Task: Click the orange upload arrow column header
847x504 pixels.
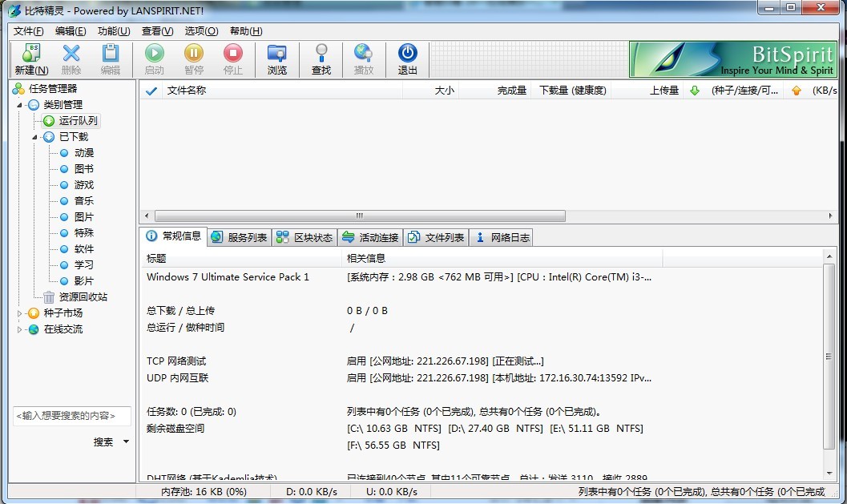Action: pyautogui.click(x=796, y=91)
